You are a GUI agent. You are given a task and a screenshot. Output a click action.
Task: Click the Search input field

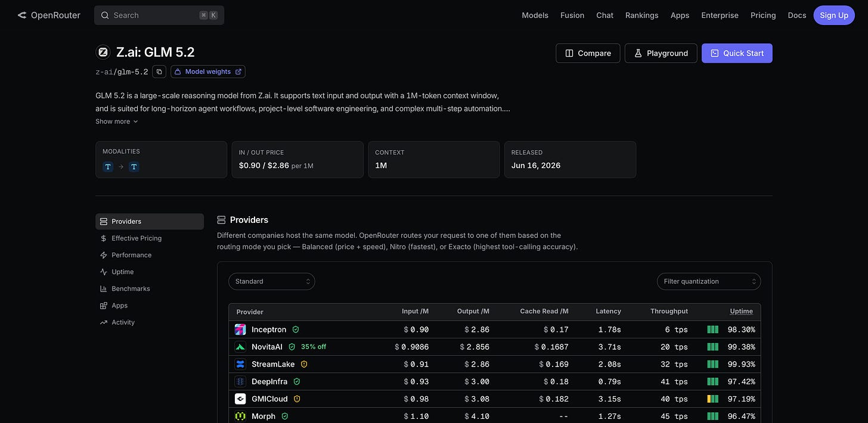159,15
